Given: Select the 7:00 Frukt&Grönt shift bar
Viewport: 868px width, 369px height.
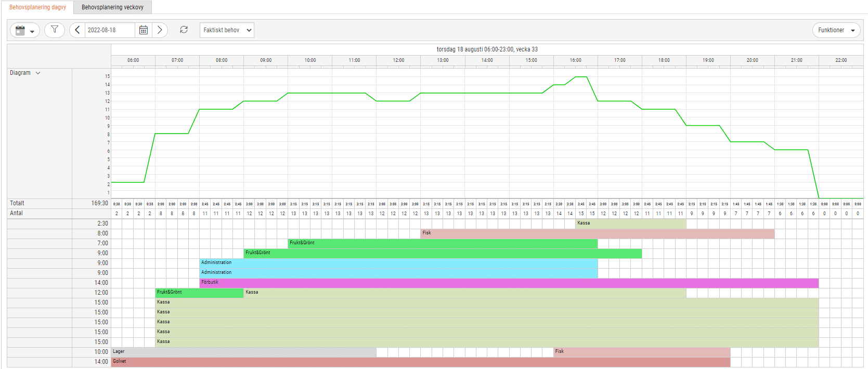Looking at the screenshot, I should [x=443, y=243].
